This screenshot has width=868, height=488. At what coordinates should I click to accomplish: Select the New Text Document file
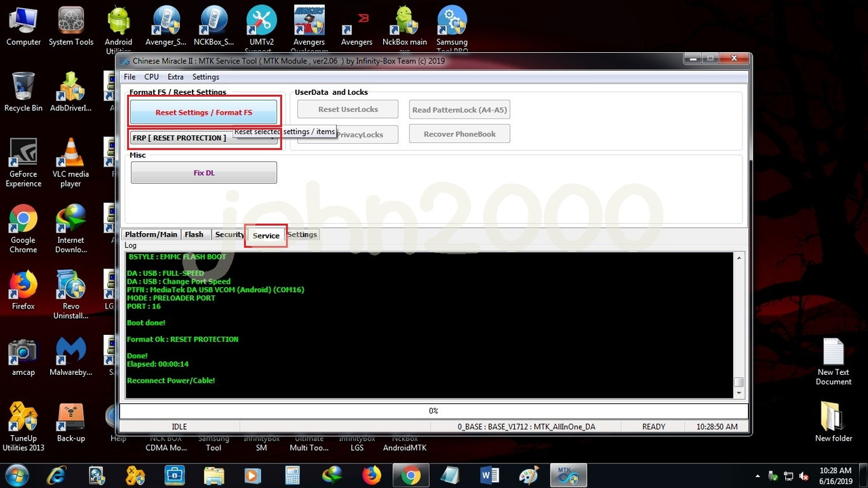click(833, 361)
